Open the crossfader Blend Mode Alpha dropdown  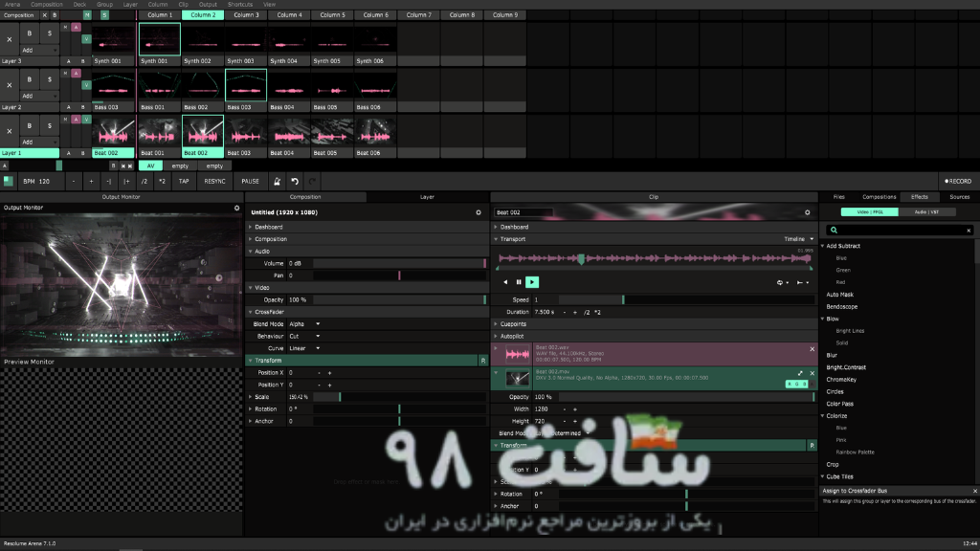[x=304, y=324]
